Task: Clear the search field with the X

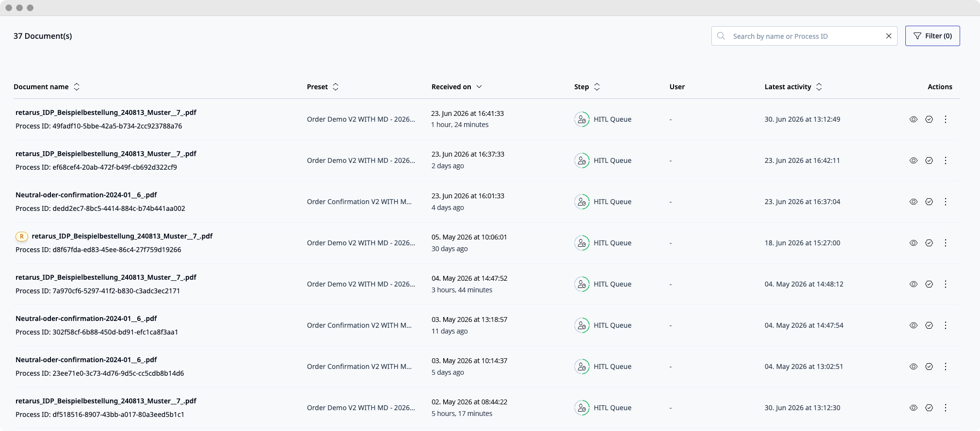Action: point(889,36)
